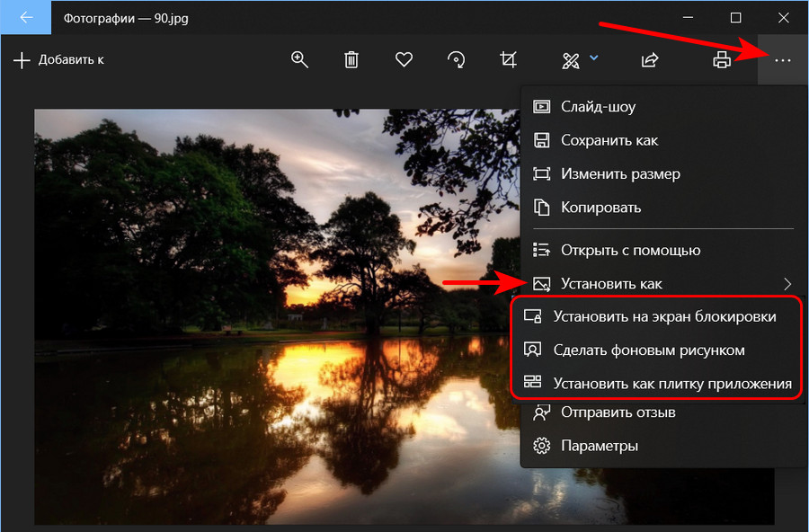Screen dimensions: 809x532
Task: Click 'Копировать' menu item
Action: (600, 208)
